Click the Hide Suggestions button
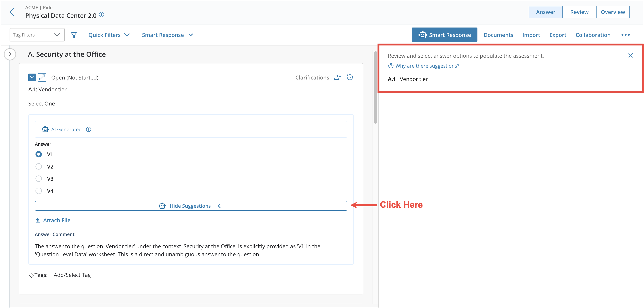This screenshot has width=644, height=308. tap(191, 206)
